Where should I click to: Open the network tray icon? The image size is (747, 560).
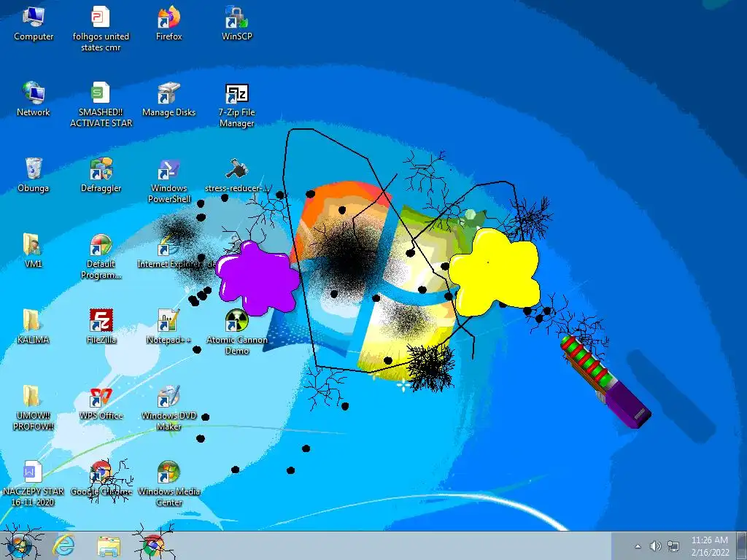pos(673,546)
